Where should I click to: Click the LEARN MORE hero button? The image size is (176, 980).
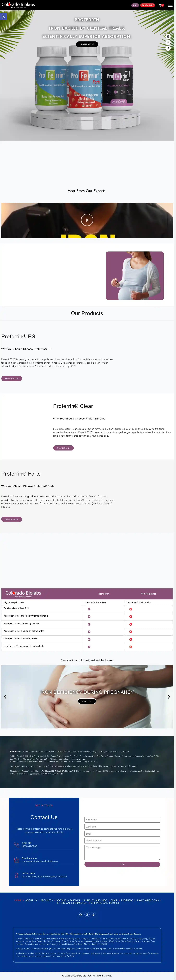[x=87, y=44]
